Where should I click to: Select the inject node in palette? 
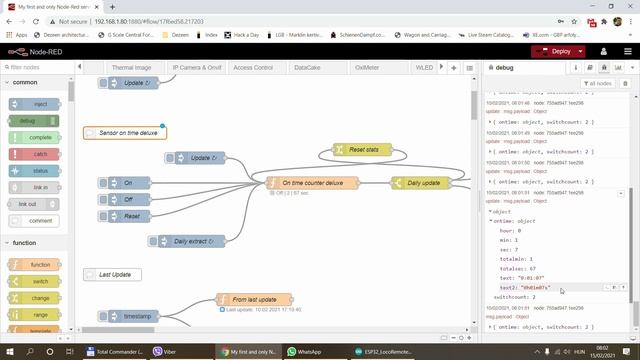coord(34,104)
